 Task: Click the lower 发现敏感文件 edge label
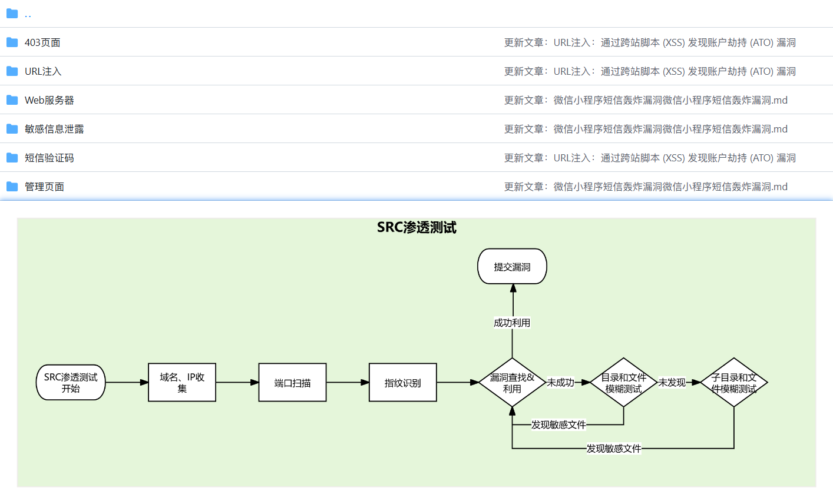[x=614, y=449]
